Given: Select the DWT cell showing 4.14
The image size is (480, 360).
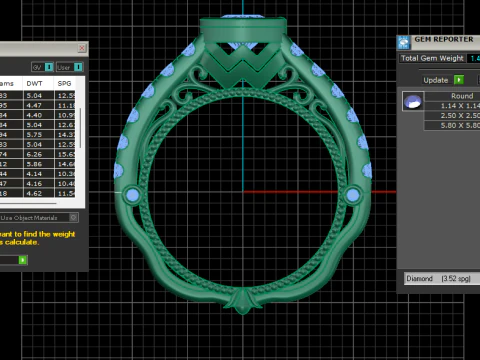Looking at the screenshot, I should coord(38,174).
